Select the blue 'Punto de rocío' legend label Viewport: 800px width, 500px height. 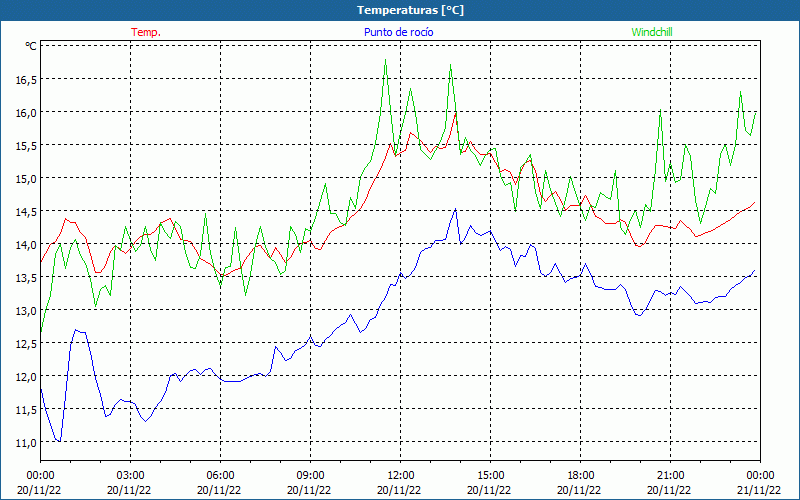coord(398,32)
